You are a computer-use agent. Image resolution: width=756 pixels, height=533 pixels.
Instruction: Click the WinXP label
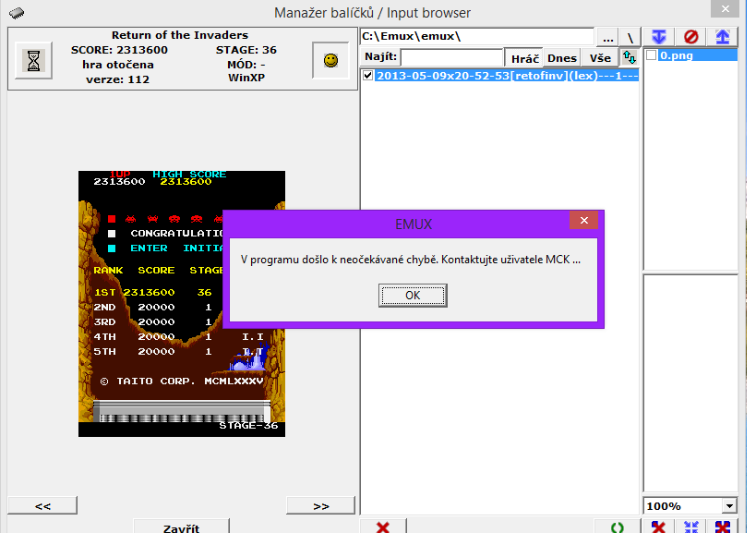tap(246, 78)
